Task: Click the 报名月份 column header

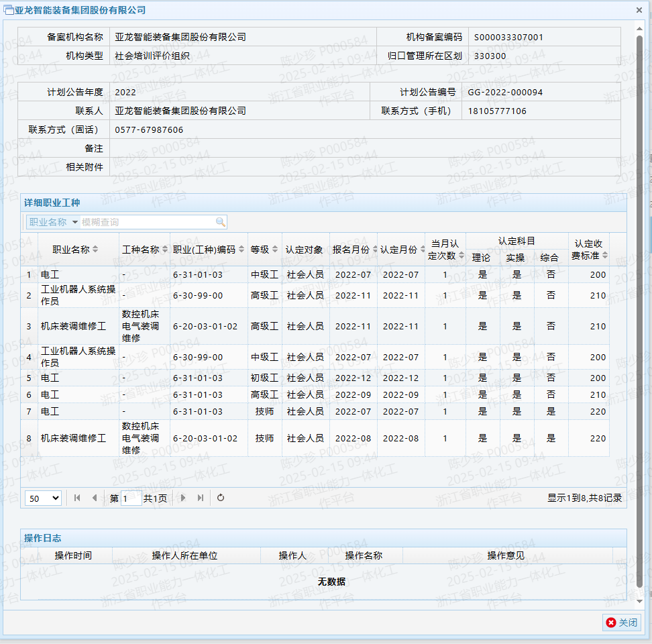Action: pyautogui.click(x=353, y=250)
